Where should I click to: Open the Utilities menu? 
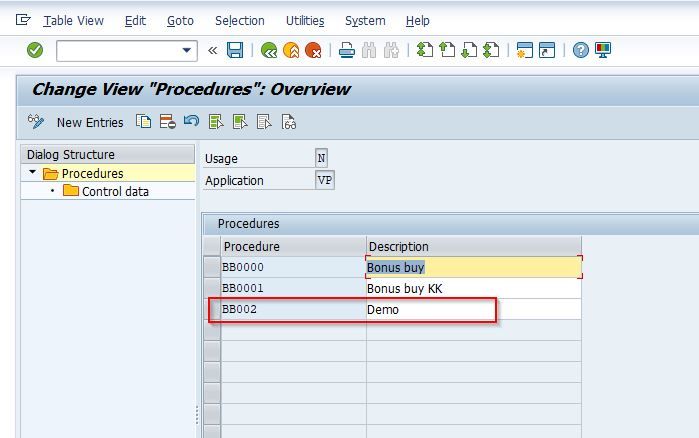pos(305,21)
